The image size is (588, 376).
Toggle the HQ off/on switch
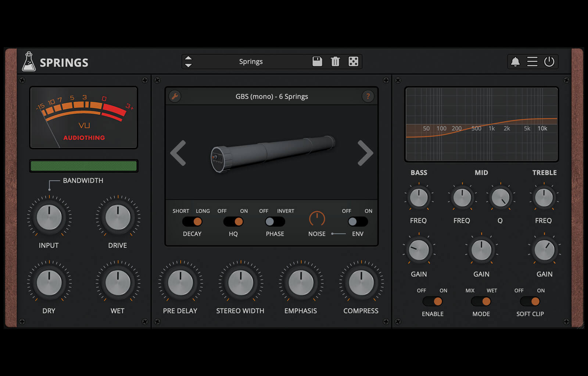point(233,221)
